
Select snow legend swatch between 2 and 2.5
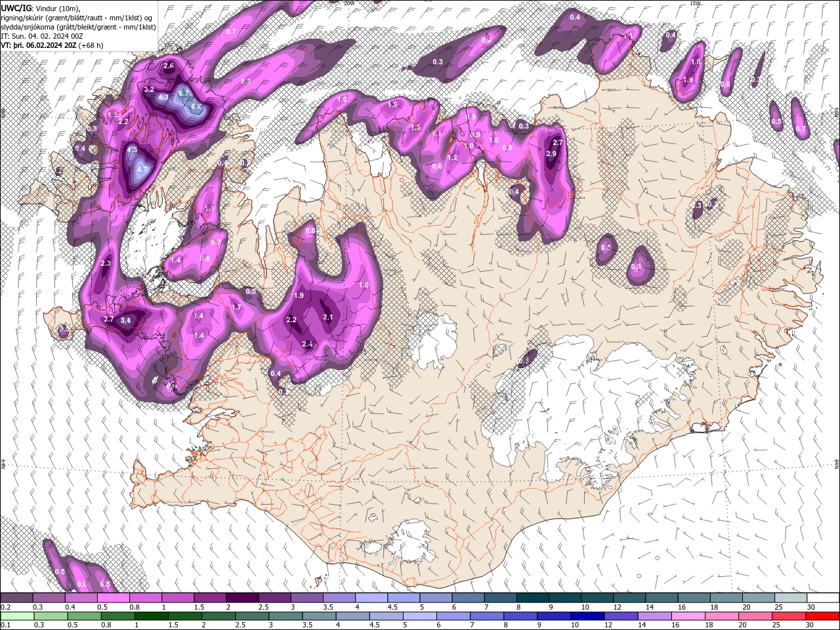point(241,598)
